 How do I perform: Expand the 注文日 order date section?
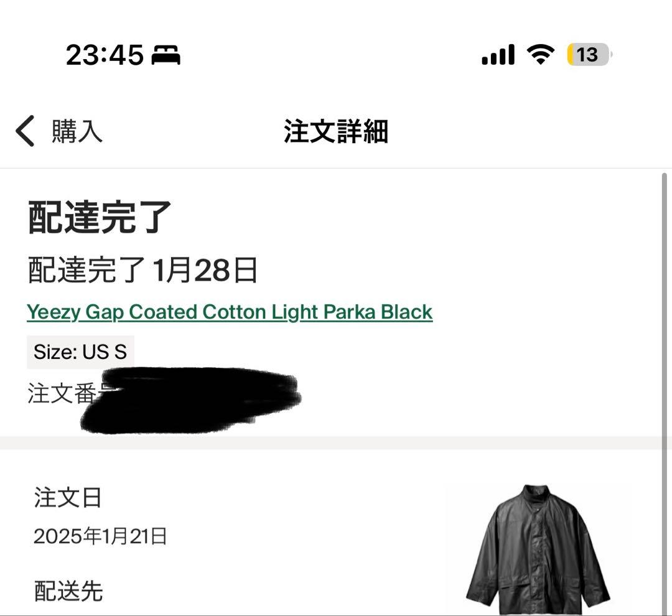(x=67, y=498)
